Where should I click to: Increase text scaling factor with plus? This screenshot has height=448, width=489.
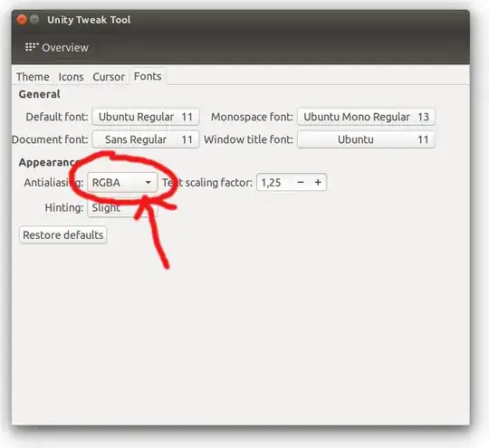pos(318,183)
